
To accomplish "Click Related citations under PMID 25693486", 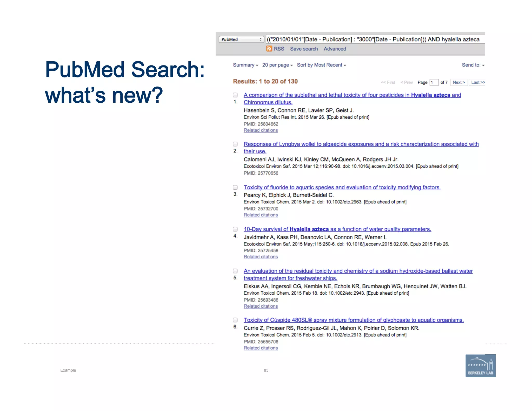I will [x=261, y=306].
